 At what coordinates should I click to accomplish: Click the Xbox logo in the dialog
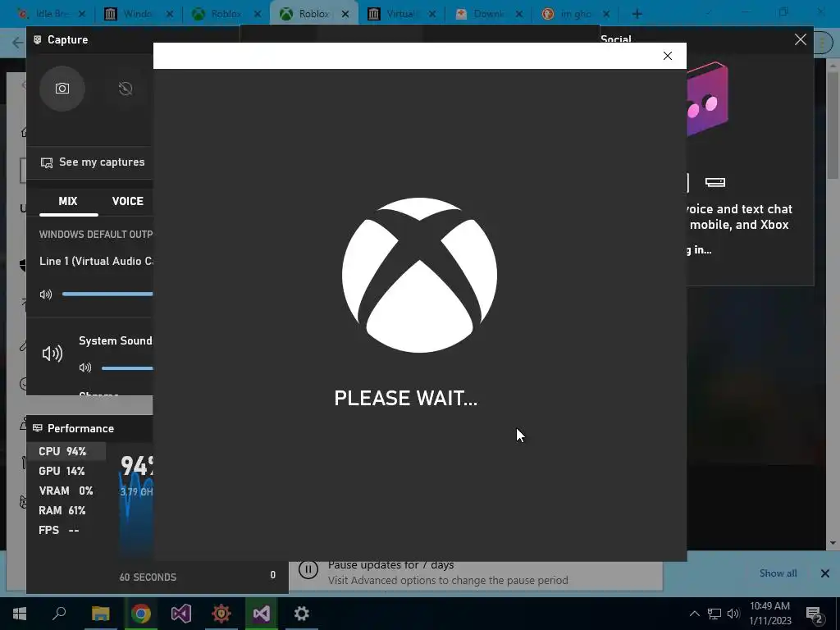click(x=419, y=276)
